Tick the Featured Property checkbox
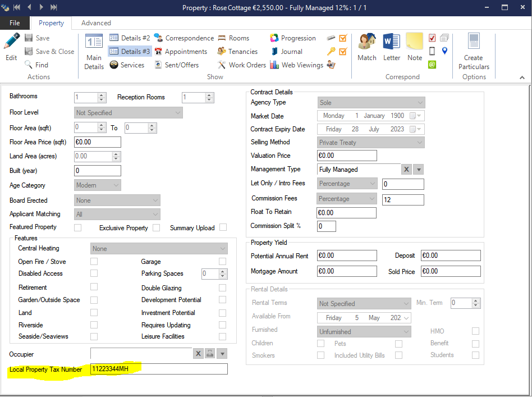This screenshot has height=397, width=532. [78, 227]
